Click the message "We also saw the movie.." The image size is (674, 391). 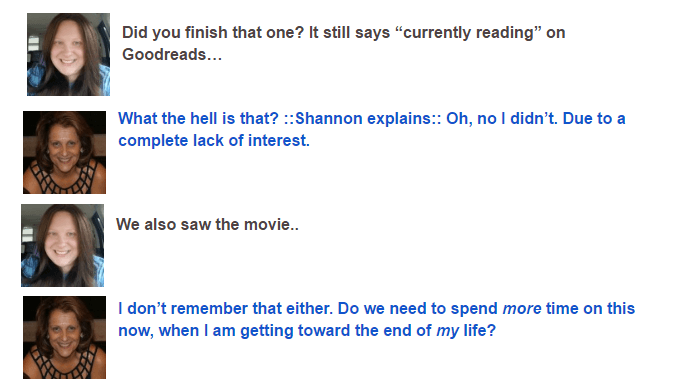pos(207,224)
